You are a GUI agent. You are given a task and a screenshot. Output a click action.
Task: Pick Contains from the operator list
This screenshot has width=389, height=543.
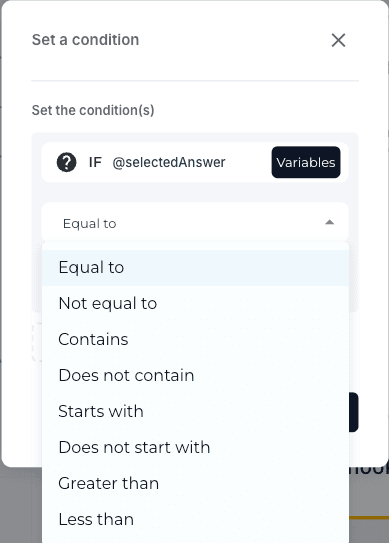pyautogui.click(x=195, y=340)
